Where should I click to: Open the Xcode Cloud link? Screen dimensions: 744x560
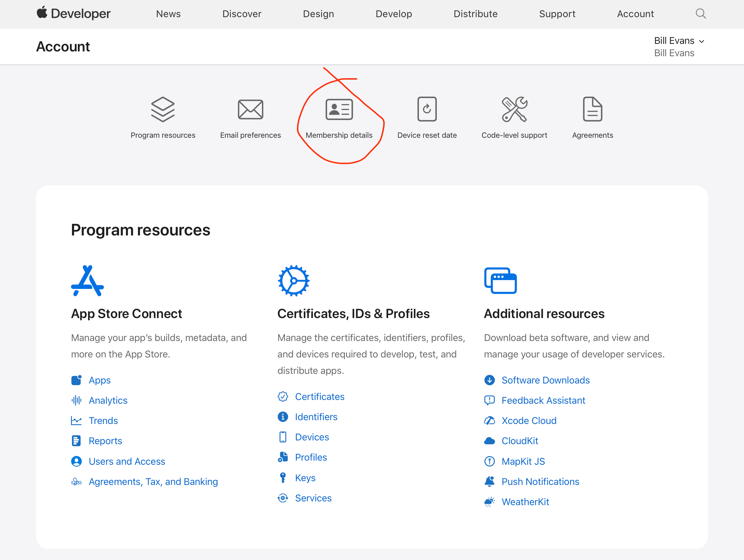[529, 421]
